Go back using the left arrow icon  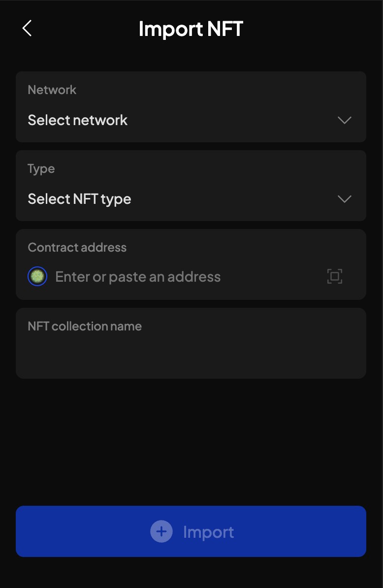pos(27,28)
